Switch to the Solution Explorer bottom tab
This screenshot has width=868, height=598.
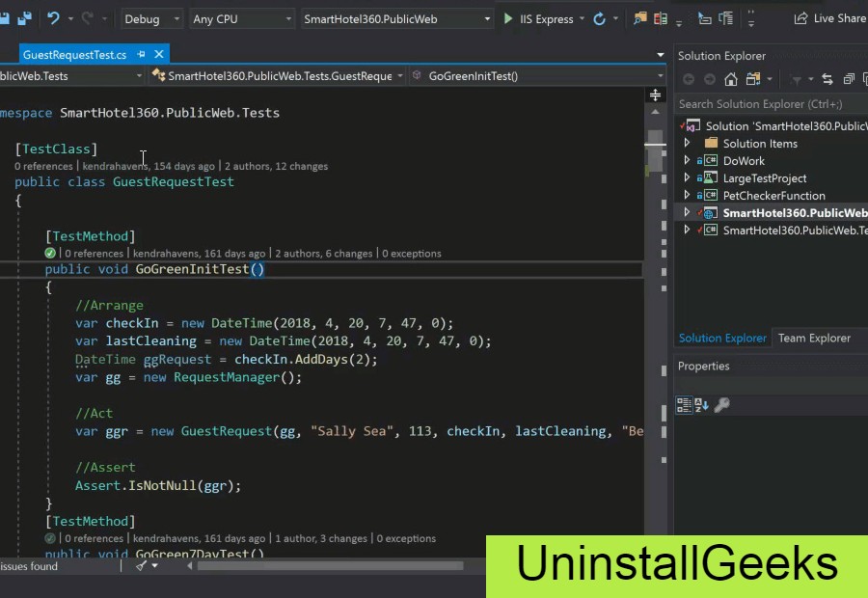[x=722, y=338]
